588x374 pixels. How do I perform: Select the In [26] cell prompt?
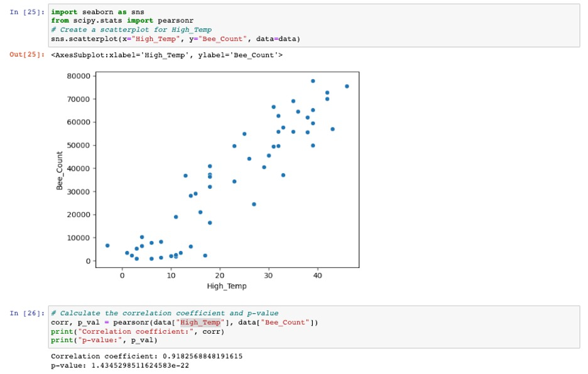point(27,313)
